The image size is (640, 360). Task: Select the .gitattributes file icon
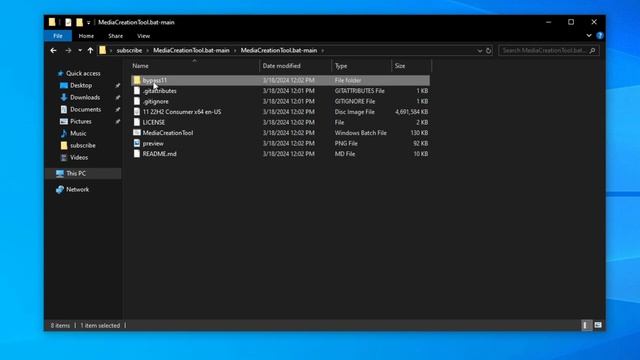[137, 91]
